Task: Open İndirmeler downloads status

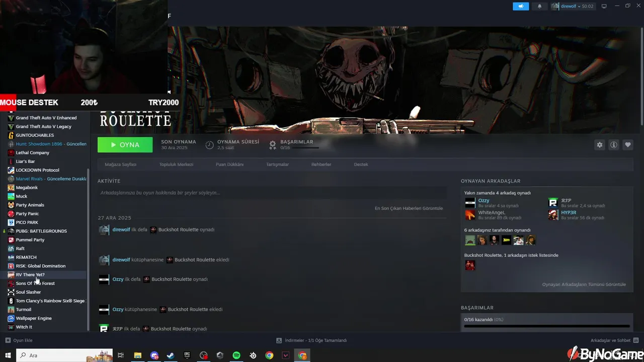Action: click(312, 340)
